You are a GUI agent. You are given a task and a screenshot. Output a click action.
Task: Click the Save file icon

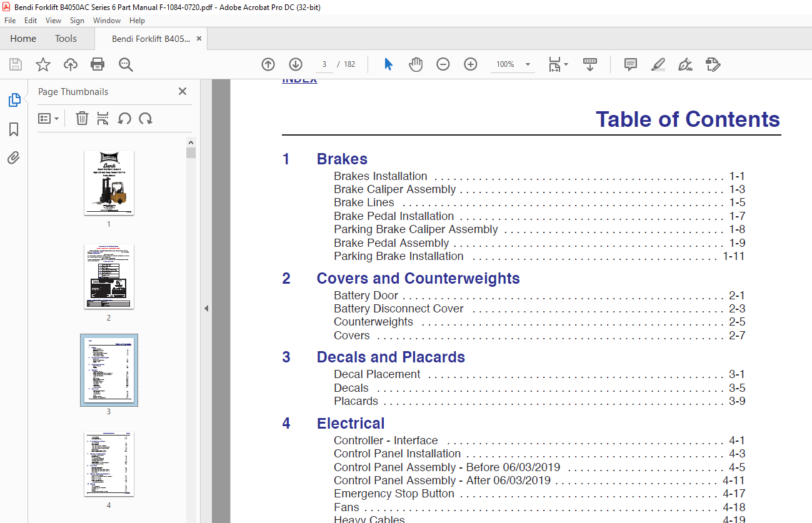click(x=16, y=64)
